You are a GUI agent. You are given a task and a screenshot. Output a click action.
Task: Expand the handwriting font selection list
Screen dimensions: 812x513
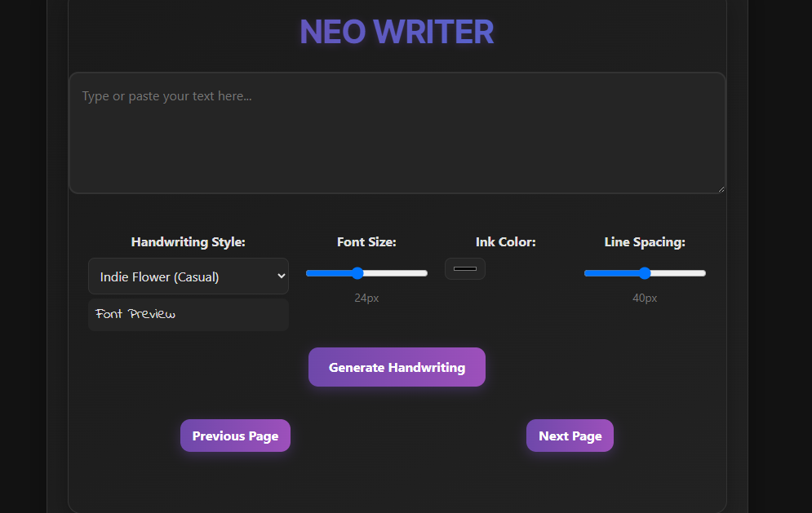click(188, 276)
